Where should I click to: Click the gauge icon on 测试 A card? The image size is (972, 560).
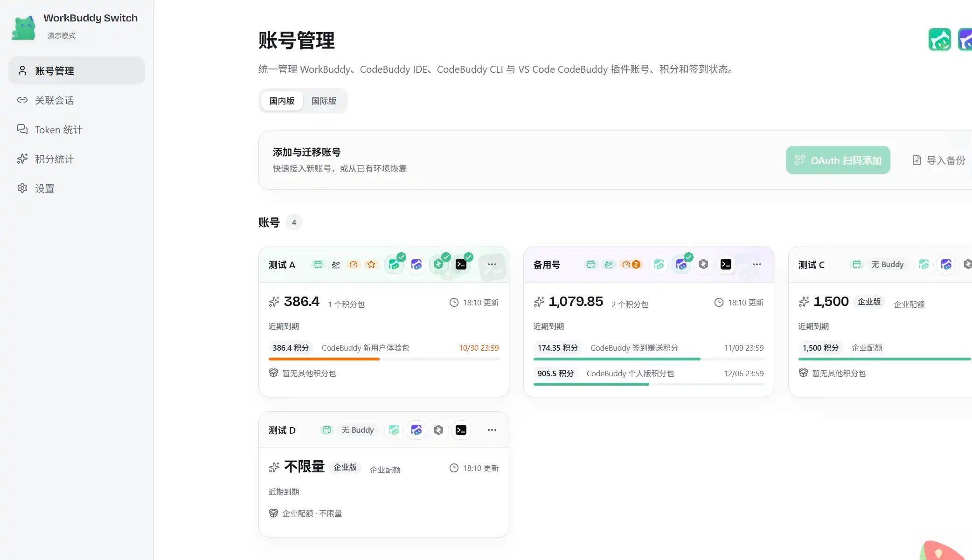click(x=354, y=264)
